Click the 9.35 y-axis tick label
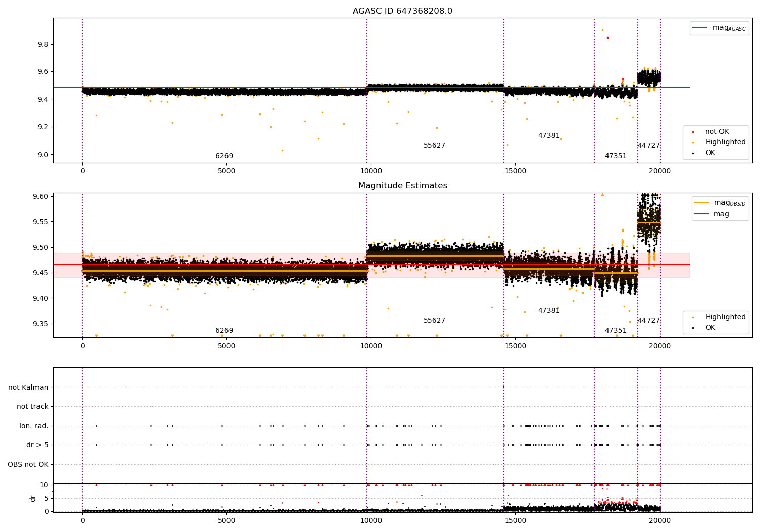This screenshot has width=760, height=532. click(x=41, y=324)
